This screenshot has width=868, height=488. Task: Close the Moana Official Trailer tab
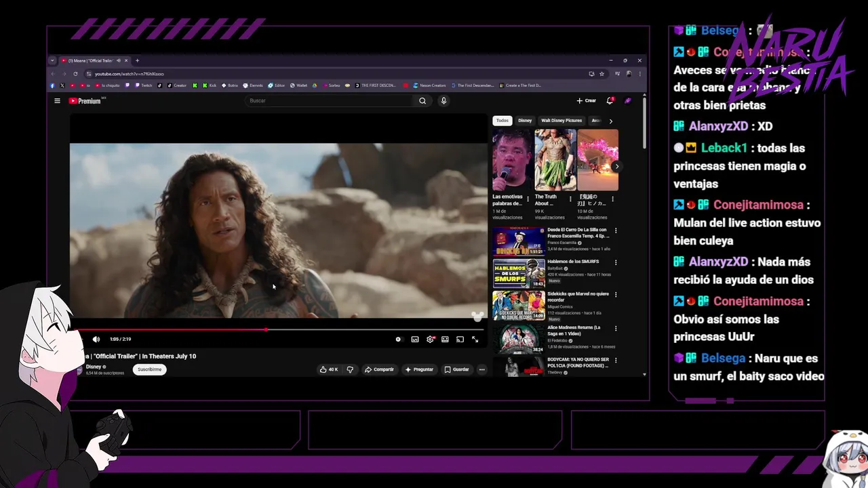point(126,60)
